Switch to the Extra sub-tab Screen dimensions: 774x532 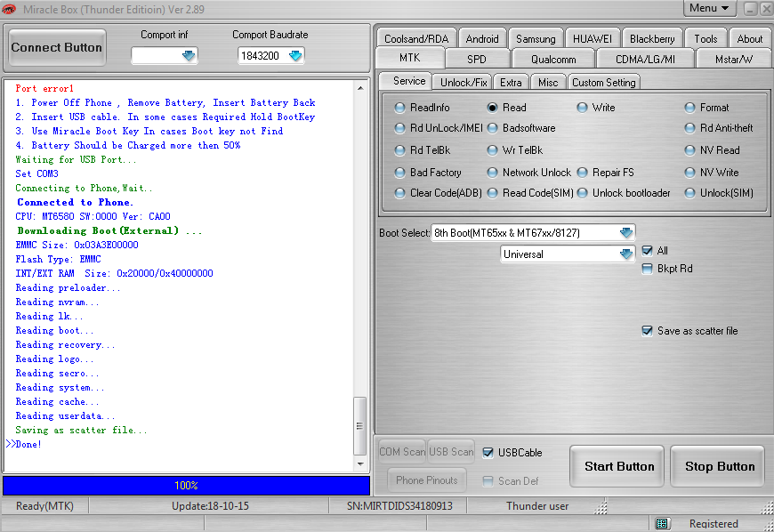point(511,83)
